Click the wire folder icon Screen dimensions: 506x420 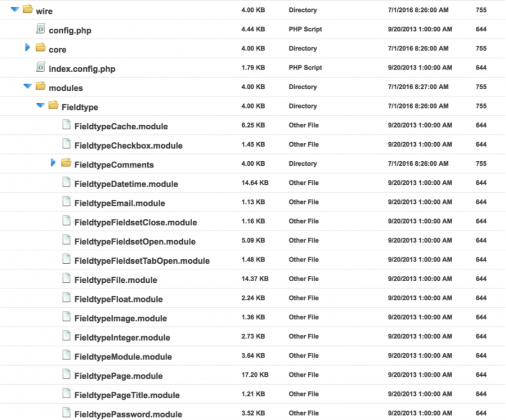point(27,10)
